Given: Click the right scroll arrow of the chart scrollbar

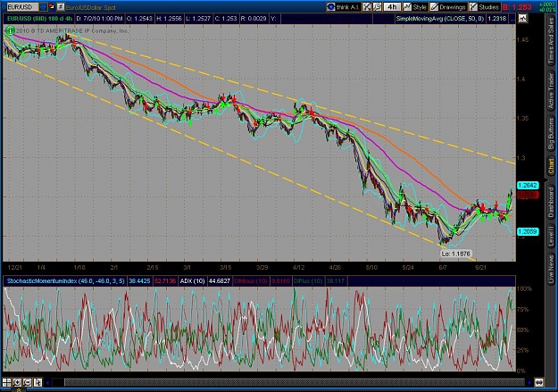Looking at the screenshot, I should coord(529,383).
